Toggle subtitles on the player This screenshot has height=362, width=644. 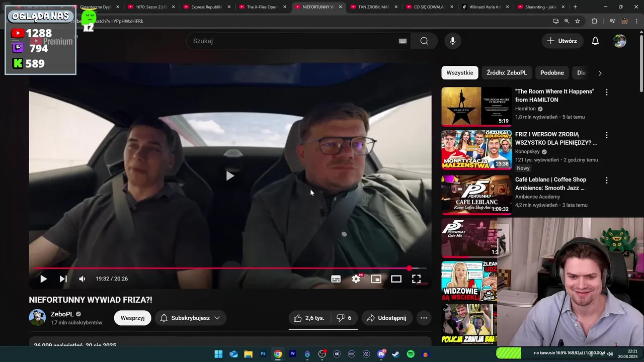point(336,279)
